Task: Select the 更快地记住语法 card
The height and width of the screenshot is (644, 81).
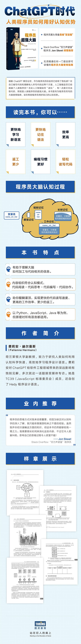Action: tap(40, 134)
